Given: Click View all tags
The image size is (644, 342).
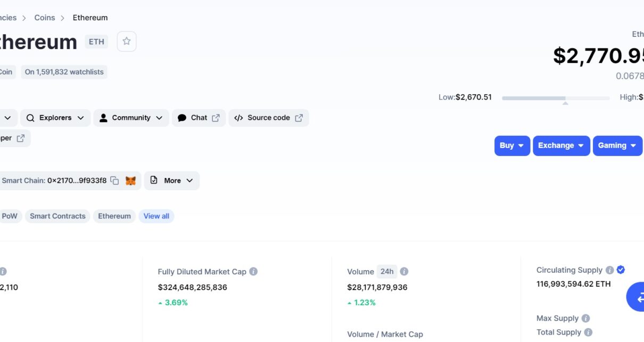Looking at the screenshot, I should click(x=156, y=216).
